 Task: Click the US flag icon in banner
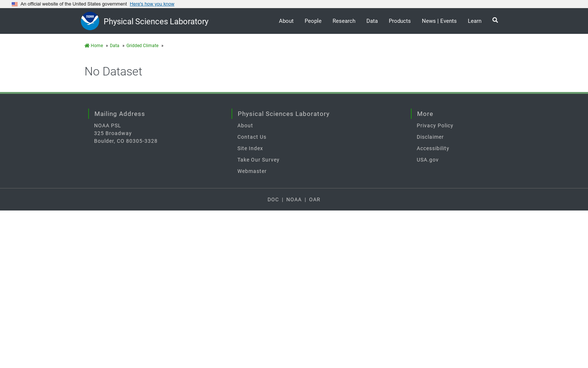15,4
